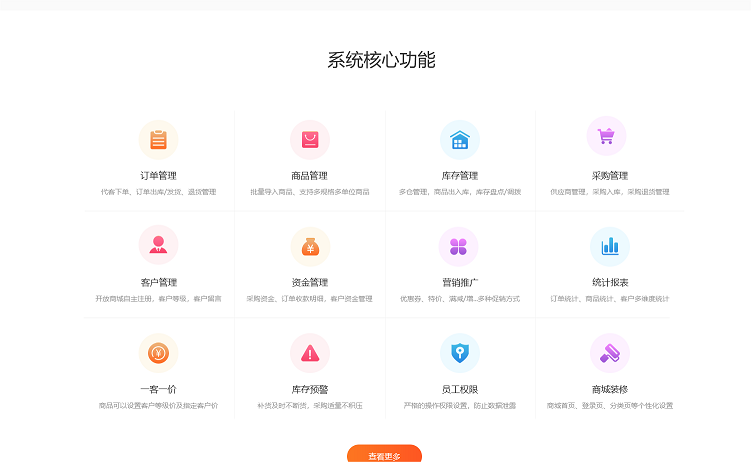This screenshot has height=462, width=751.
Task: Open the 商品管理 title link
Action: click(309, 176)
